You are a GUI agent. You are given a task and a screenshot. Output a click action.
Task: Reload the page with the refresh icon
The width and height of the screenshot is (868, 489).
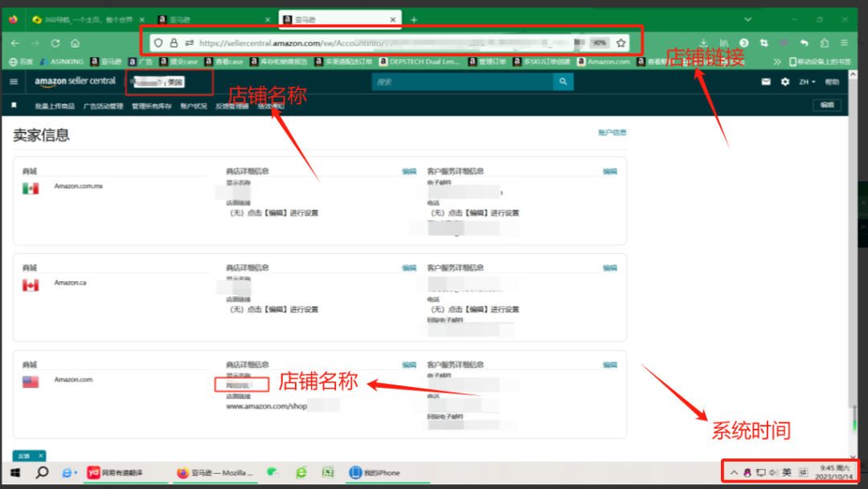click(x=55, y=43)
